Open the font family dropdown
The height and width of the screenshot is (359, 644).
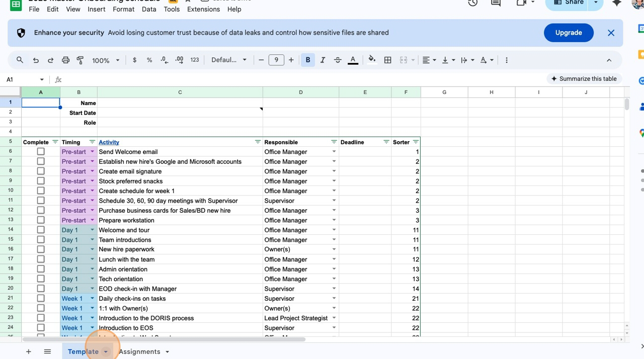(x=229, y=60)
